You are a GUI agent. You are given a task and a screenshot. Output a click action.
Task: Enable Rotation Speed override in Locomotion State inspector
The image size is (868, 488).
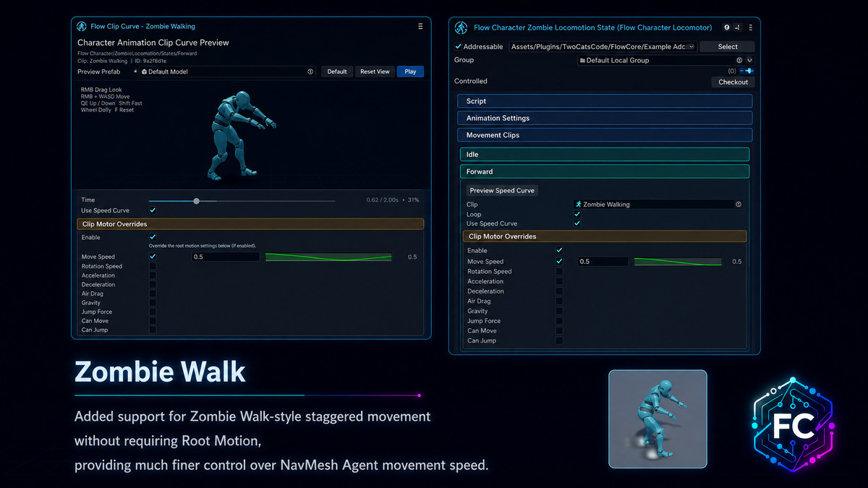(x=559, y=272)
